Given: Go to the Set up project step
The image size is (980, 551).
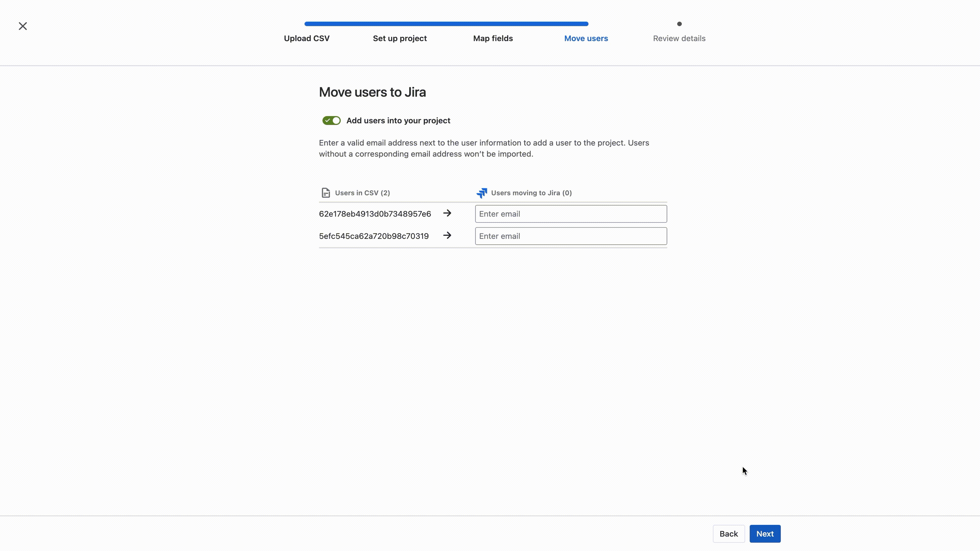Looking at the screenshot, I should pos(400,39).
